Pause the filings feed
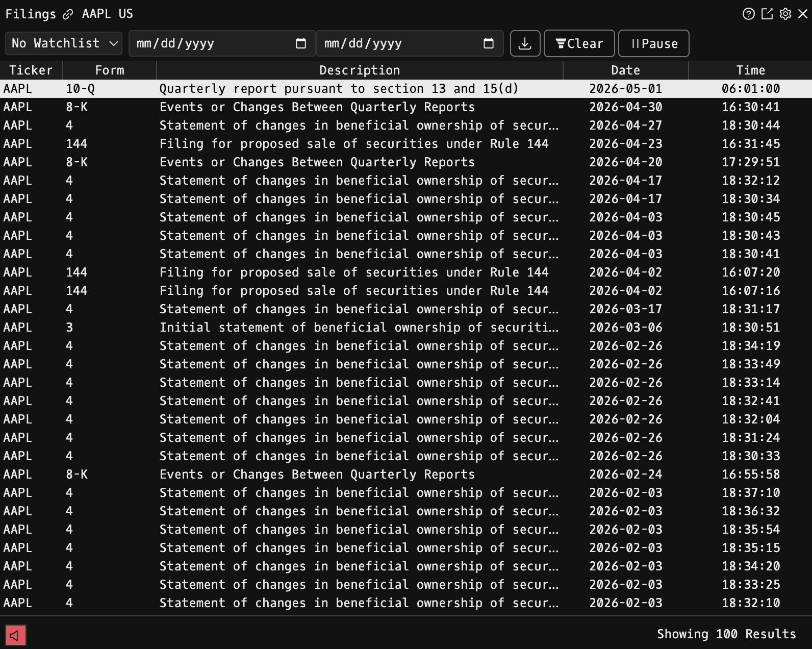This screenshot has height=649, width=812. pyautogui.click(x=654, y=43)
